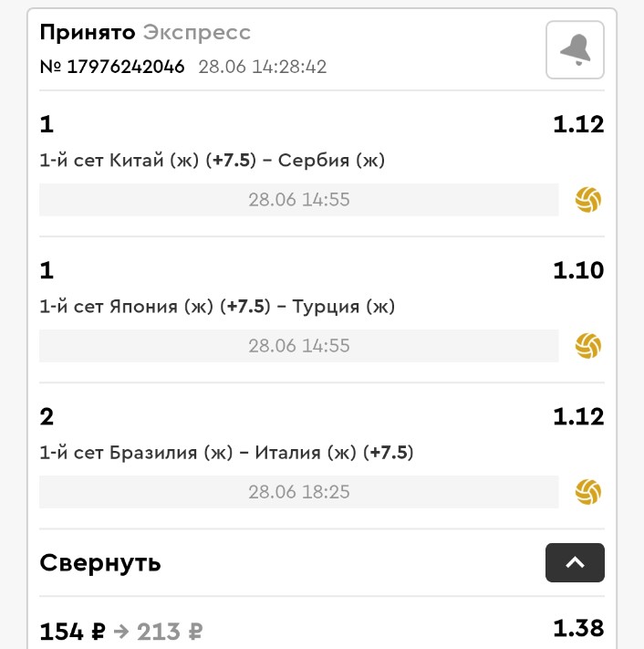Click the notification bell icon
This screenshot has height=649, width=644.
(x=575, y=50)
